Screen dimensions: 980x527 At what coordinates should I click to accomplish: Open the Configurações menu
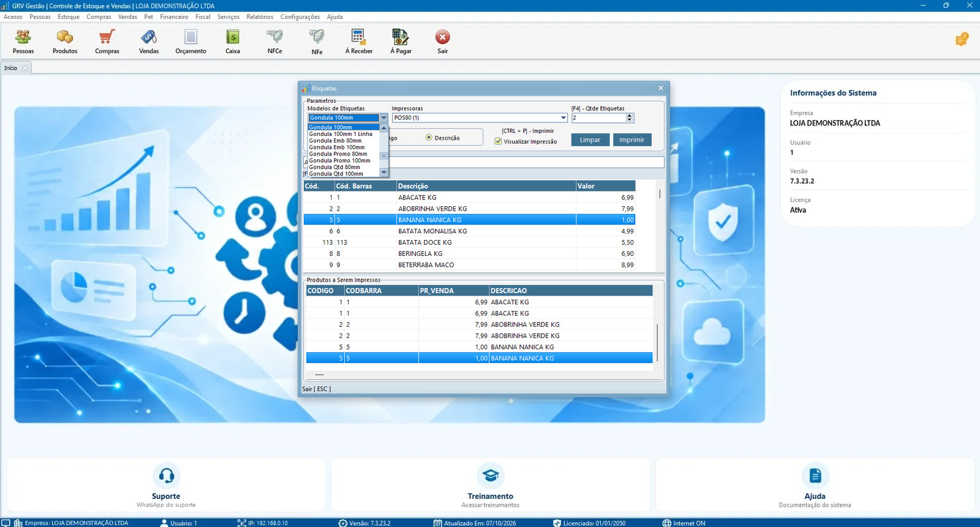[x=300, y=17]
